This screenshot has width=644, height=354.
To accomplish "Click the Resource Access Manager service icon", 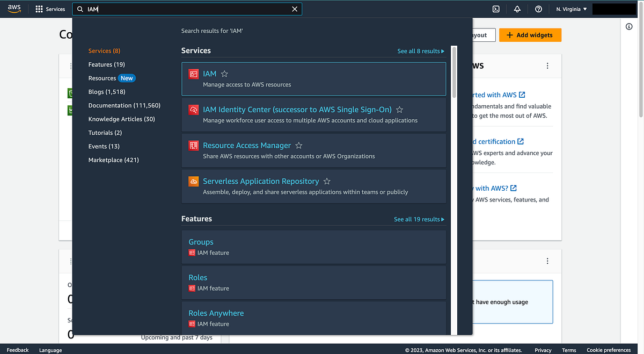I will pyautogui.click(x=193, y=146).
